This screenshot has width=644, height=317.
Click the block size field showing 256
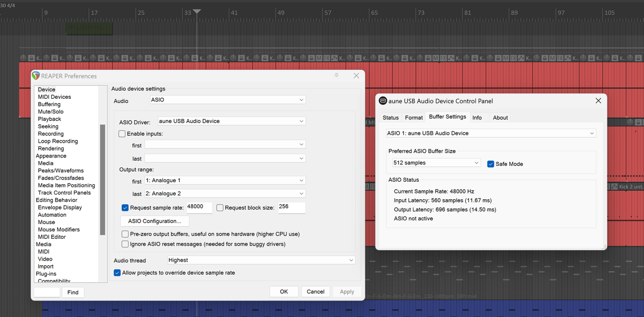[292, 208]
